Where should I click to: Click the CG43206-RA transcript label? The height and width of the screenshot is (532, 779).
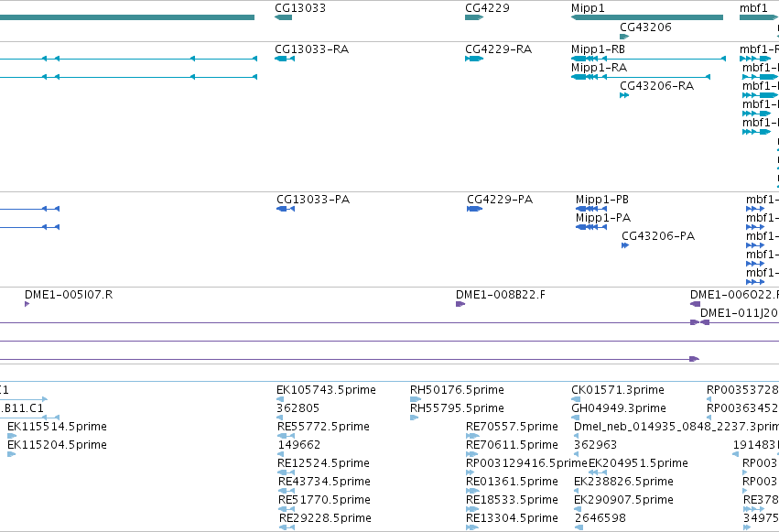[x=656, y=86]
